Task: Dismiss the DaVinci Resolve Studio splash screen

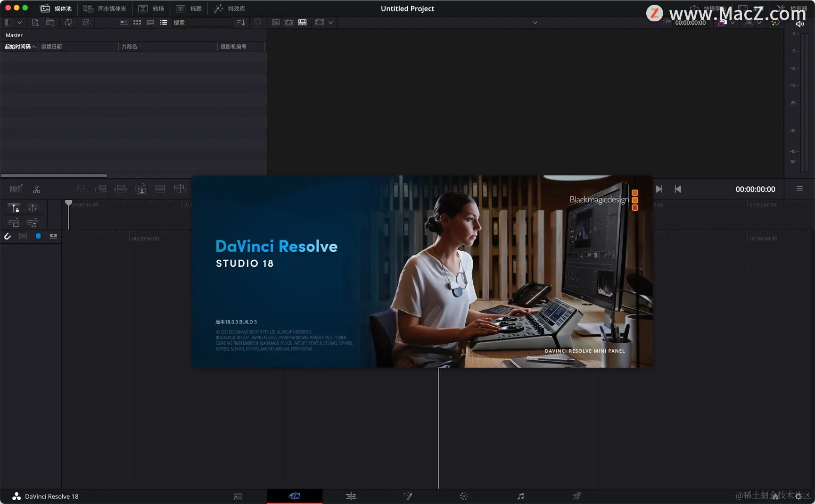Action: point(422,272)
